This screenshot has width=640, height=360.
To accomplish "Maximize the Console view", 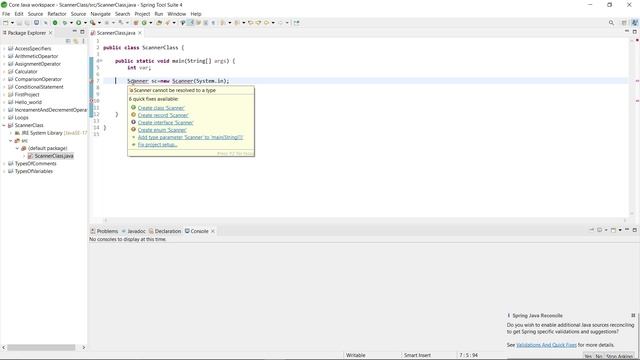I will 635,230.
